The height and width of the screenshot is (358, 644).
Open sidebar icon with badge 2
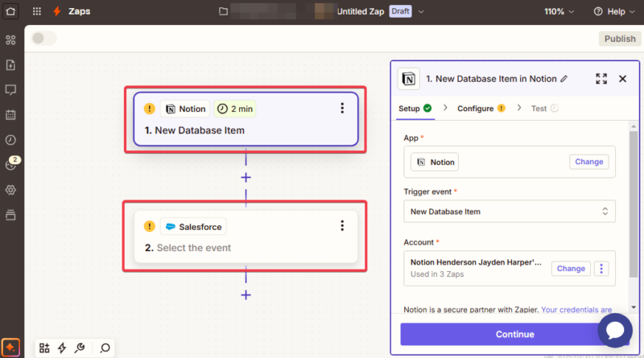click(x=11, y=163)
